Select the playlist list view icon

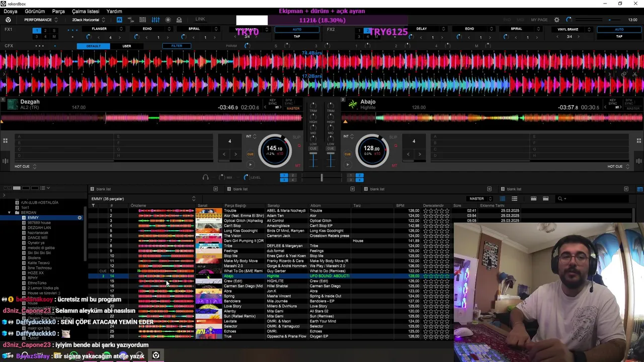click(514, 199)
